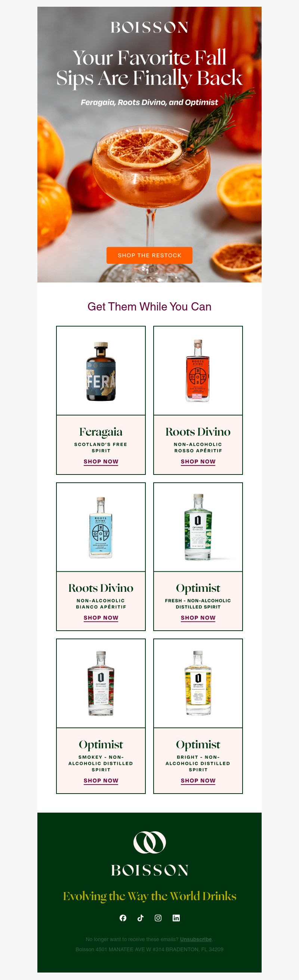Open the Instagram icon in footer

(x=158, y=918)
